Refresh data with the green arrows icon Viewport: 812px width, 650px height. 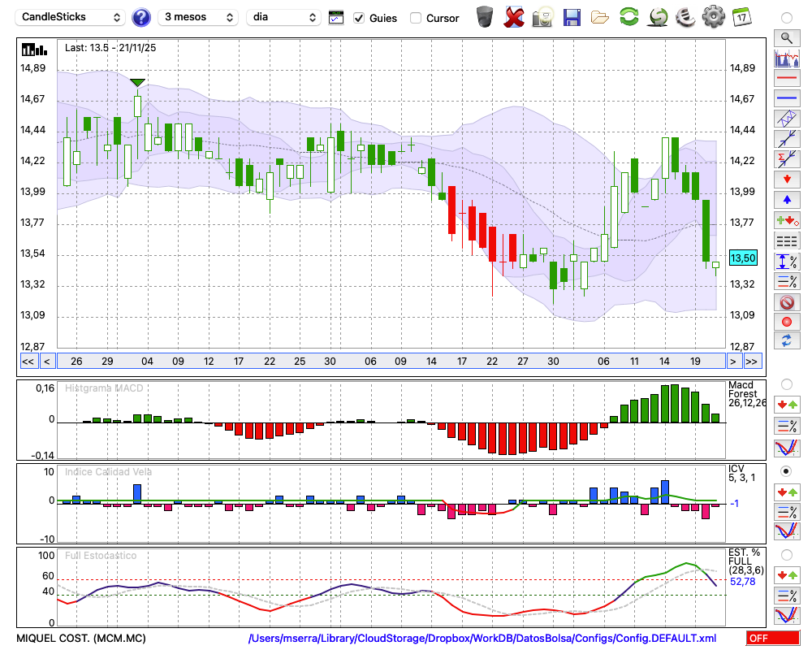pyautogui.click(x=629, y=17)
